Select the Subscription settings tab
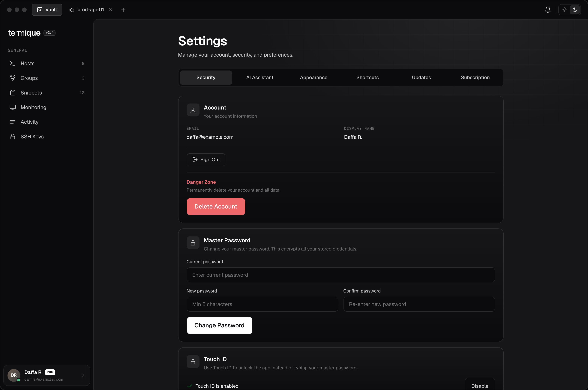588x390 pixels. (x=475, y=78)
